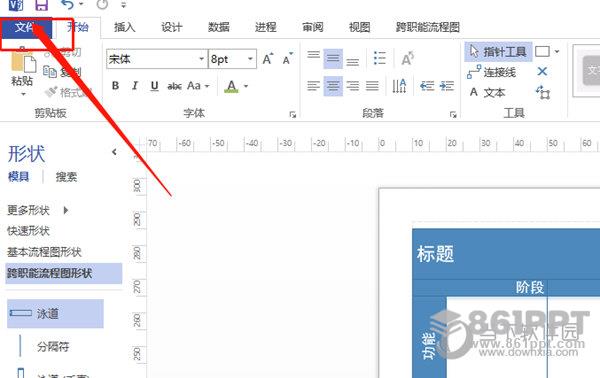The image size is (600, 378).
Task: Expand the 更多形状 submenu arrow
Action: click(x=66, y=210)
